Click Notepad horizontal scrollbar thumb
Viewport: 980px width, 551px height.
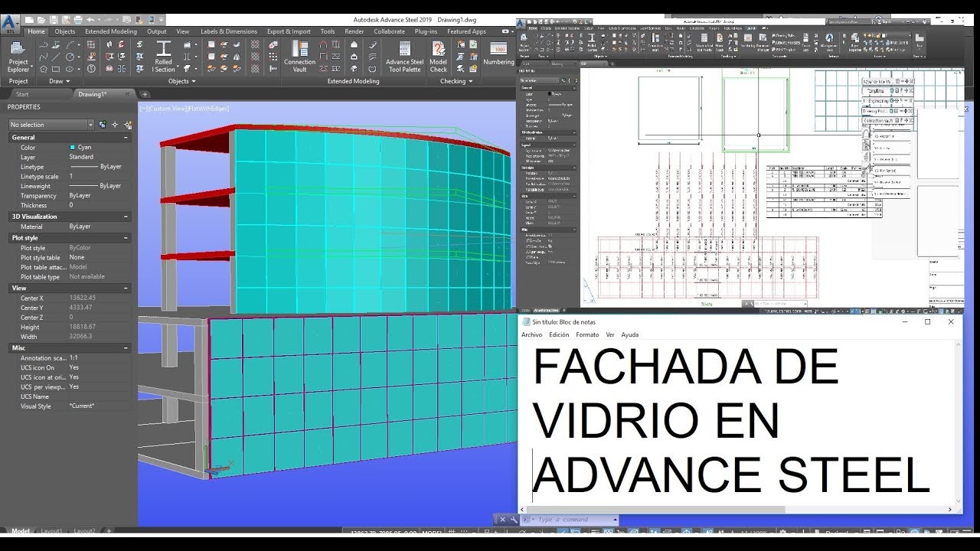pyautogui.click(x=655, y=510)
